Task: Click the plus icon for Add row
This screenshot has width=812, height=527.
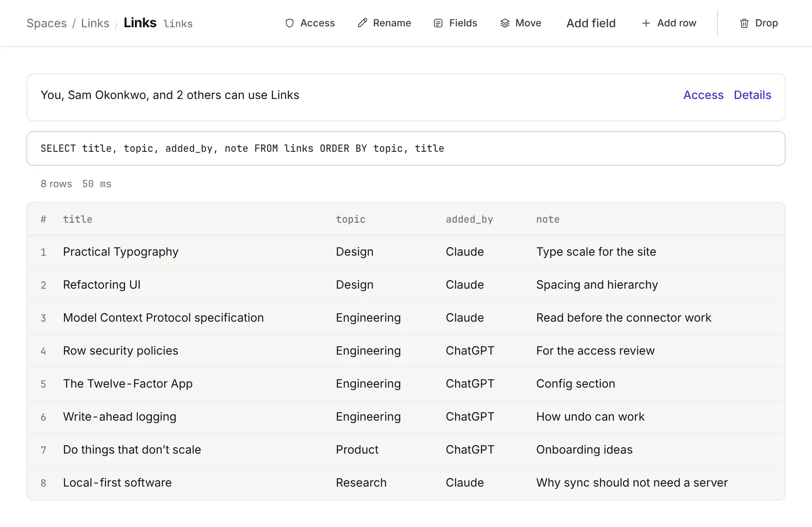Action: pyautogui.click(x=646, y=23)
